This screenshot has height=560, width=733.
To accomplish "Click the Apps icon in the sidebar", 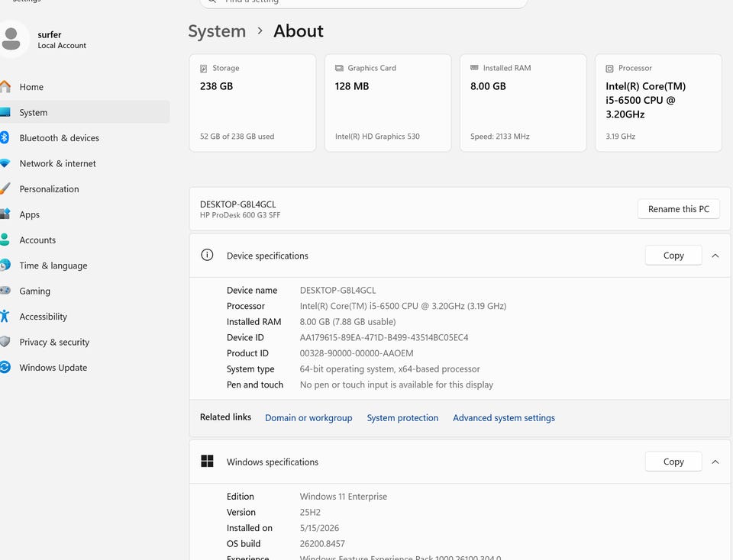I will [x=5, y=214].
